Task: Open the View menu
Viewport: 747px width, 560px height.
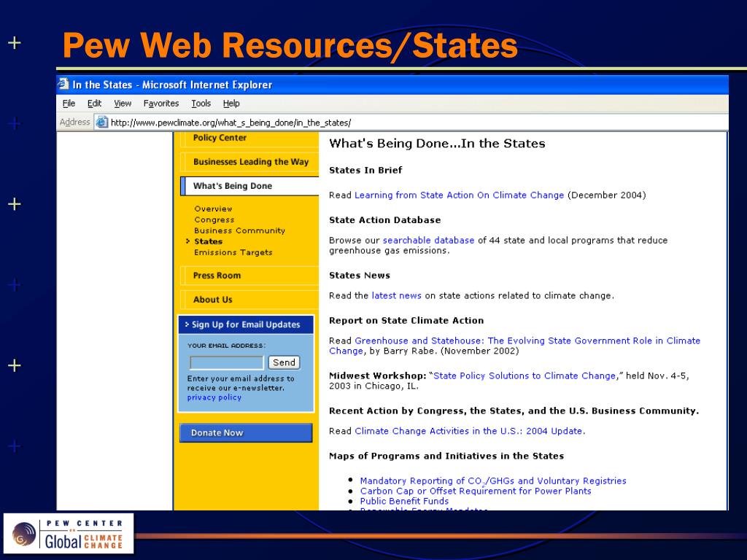Action: 123,104
